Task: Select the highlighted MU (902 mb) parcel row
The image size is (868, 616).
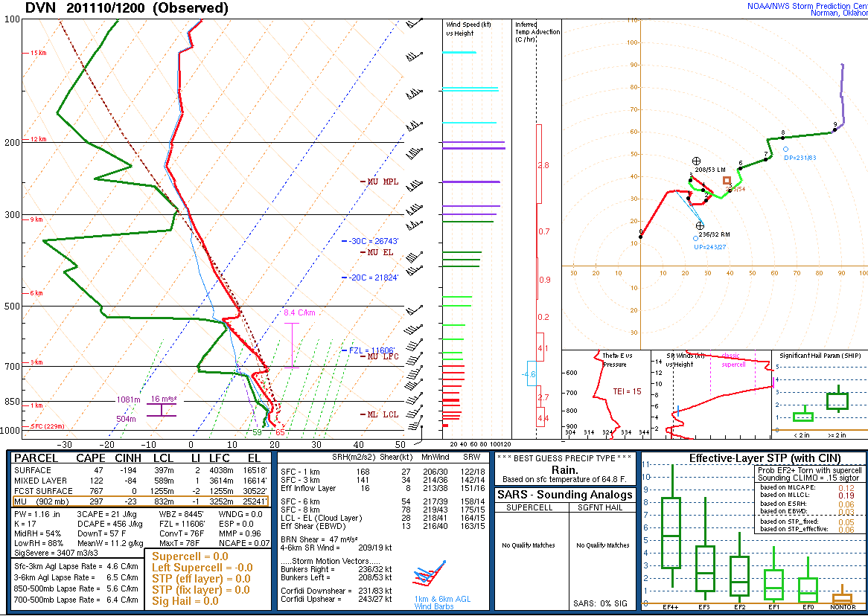Action: (141, 501)
